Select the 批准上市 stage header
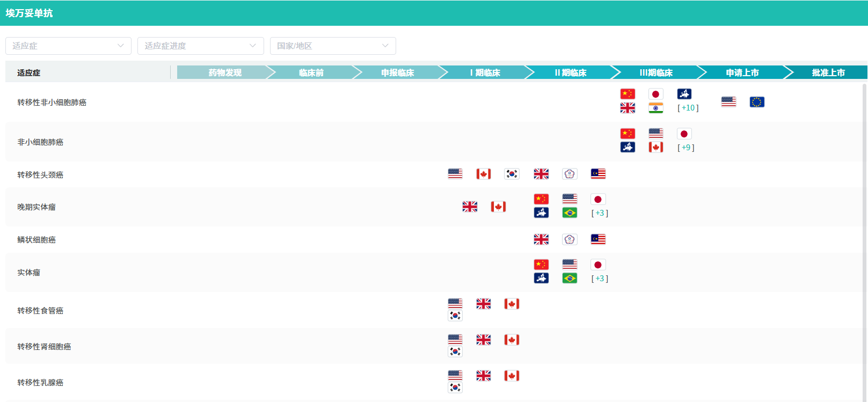 tap(828, 72)
